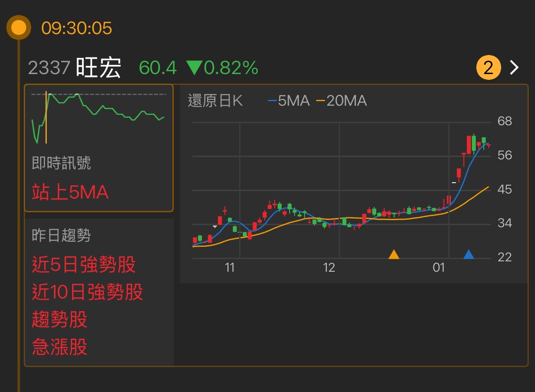Click the green down-arrow beside 0.82%
535x392 pixels.
pyautogui.click(x=195, y=67)
